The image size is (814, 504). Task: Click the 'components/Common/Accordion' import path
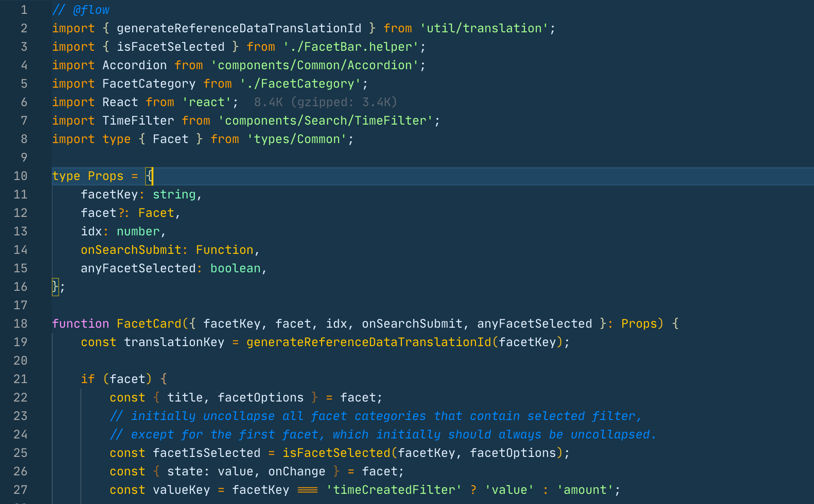coord(315,65)
